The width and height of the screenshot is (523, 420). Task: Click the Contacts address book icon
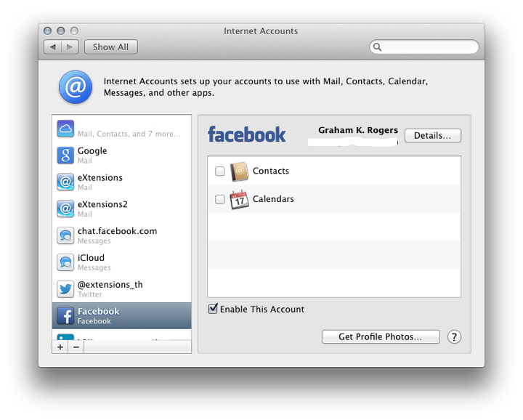239,171
